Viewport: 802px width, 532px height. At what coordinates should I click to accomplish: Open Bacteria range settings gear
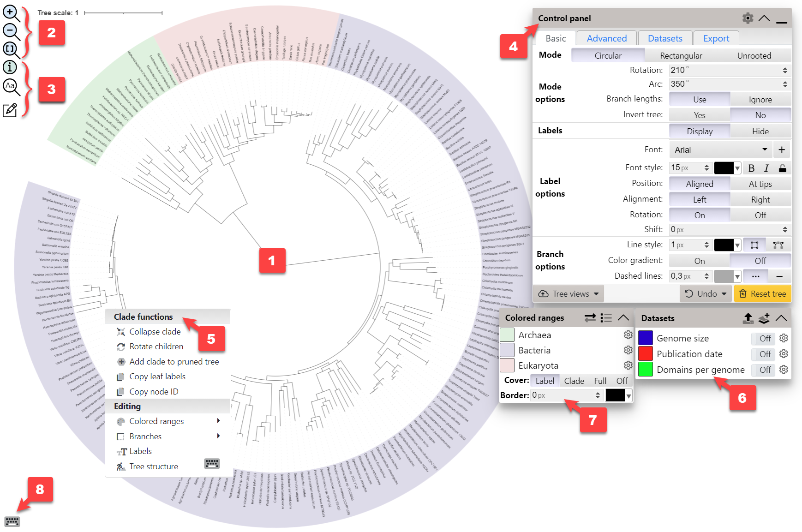628,350
